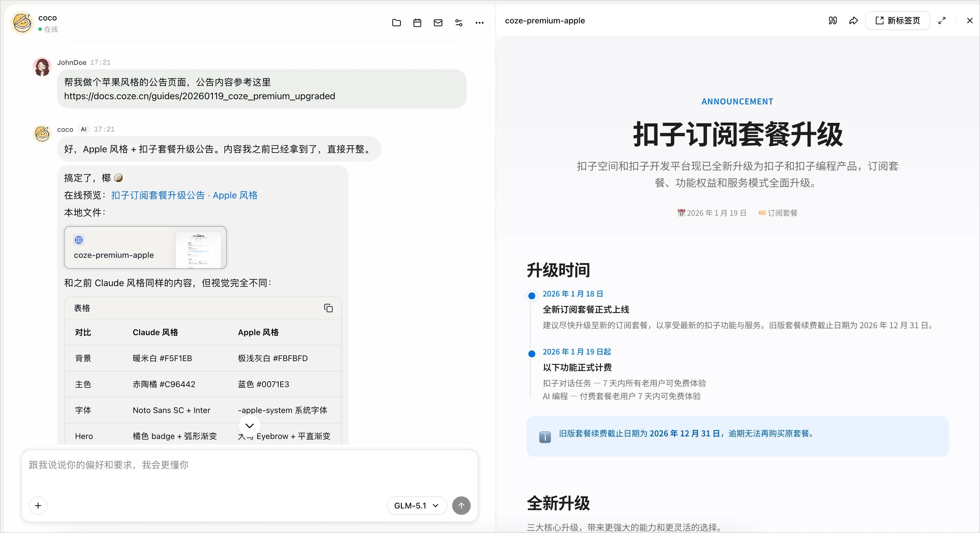Click the 橘色 badge + 弧形渐变 cell
Screen dimensions: 980x533
[174, 436]
